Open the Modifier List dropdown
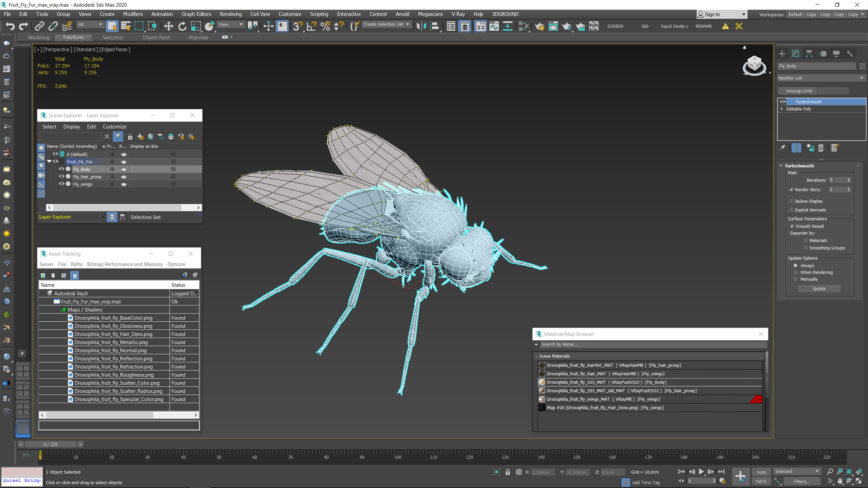 pyautogui.click(x=821, y=78)
